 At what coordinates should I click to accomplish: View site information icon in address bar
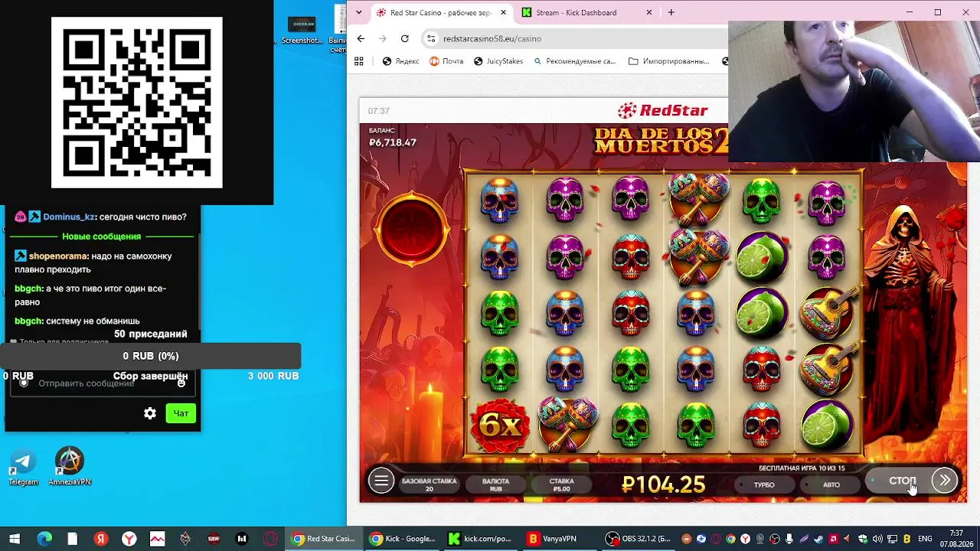tap(431, 38)
